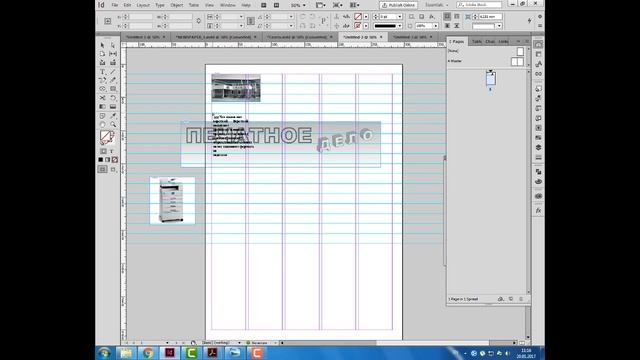Switch to Normal view mode
The image size is (640, 360).
pos(102,169)
